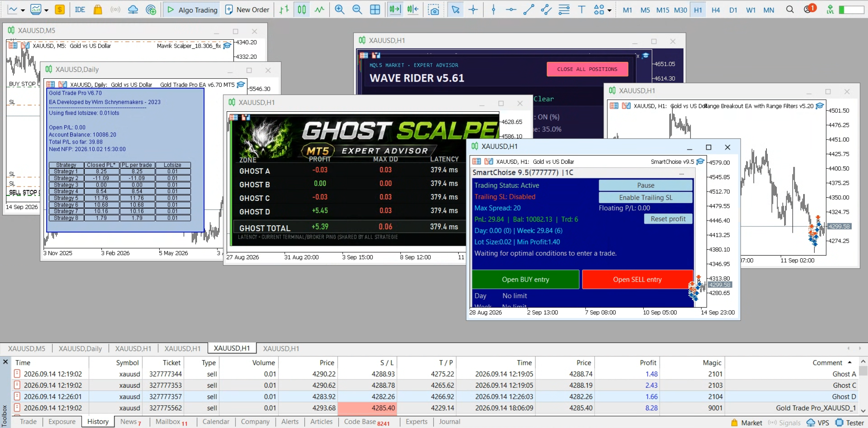Click the Market bag icon in status bar
This screenshot has height=428, width=868.
pyautogui.click(x=747, y=422)
